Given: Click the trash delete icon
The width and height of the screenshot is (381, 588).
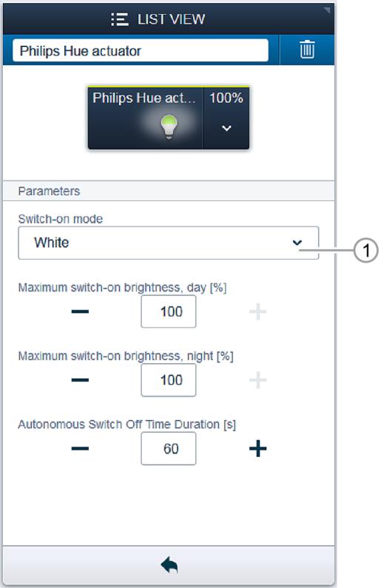Looking at the screenshot, I should point(307,50).
